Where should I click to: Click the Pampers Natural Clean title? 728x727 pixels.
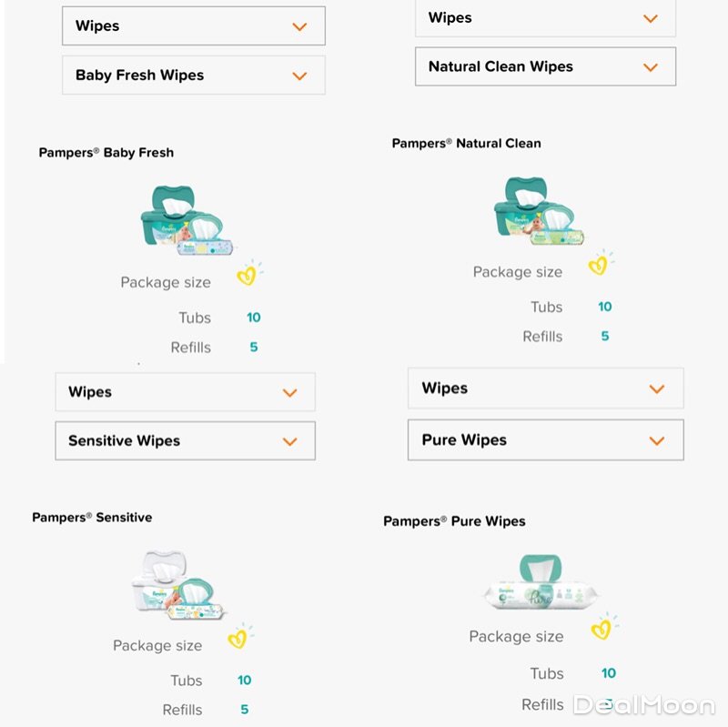point(466,144)
